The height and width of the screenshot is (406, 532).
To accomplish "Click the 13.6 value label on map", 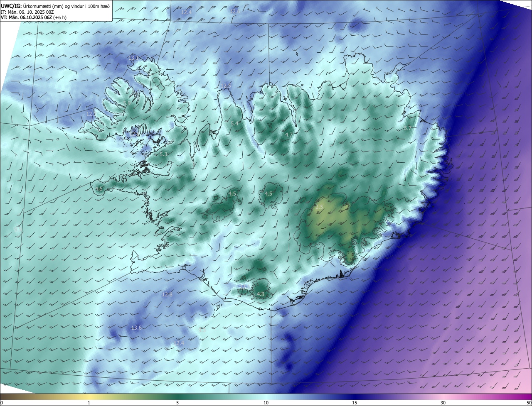I will coord(136,328).
